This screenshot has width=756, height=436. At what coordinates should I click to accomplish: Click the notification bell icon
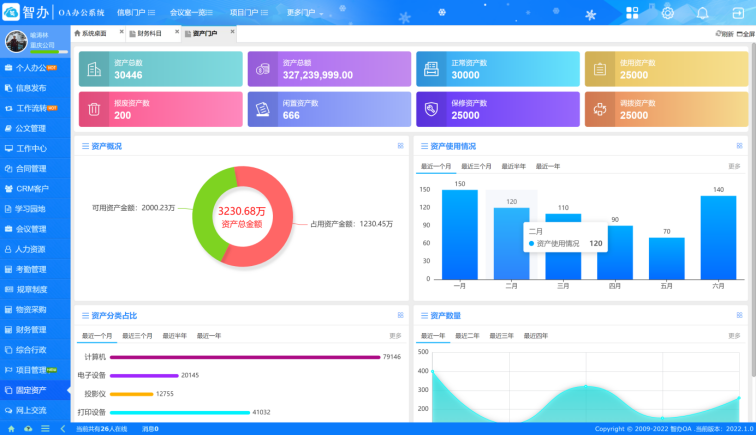[703, 13]
